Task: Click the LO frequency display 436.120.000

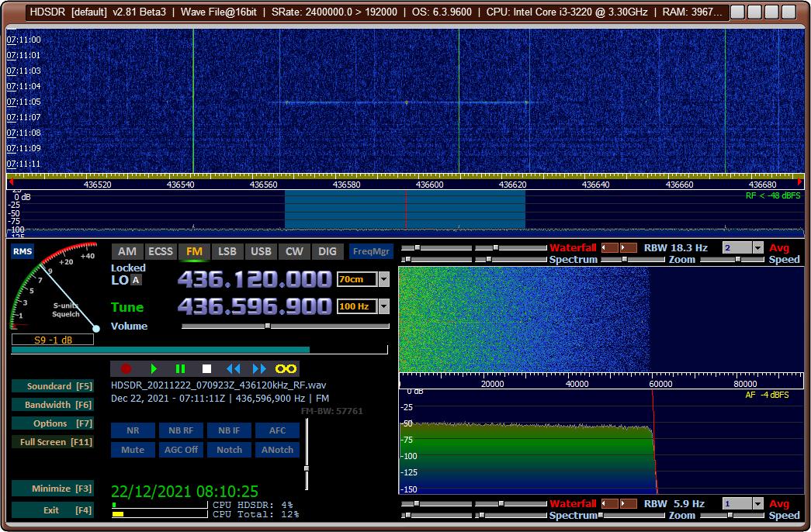Action: point(255,280)
